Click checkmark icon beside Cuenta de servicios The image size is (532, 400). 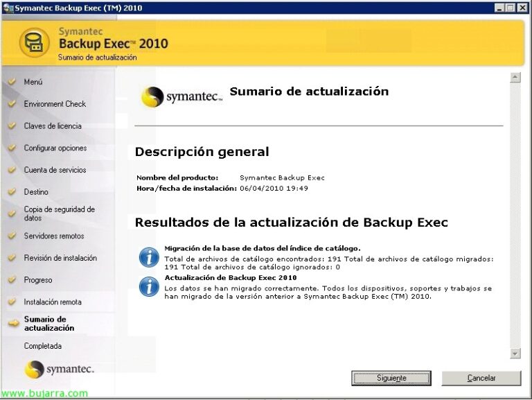12,169
